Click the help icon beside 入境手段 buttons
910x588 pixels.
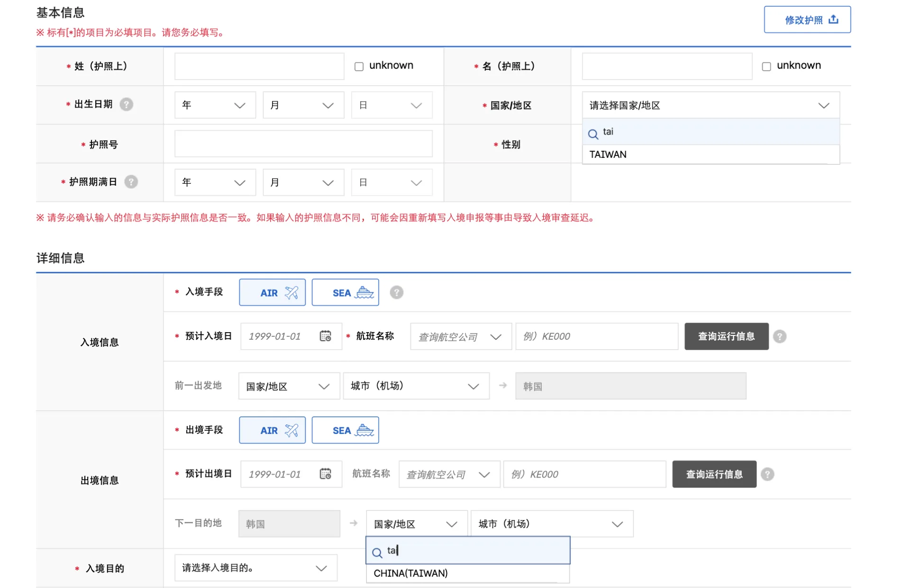397,292
